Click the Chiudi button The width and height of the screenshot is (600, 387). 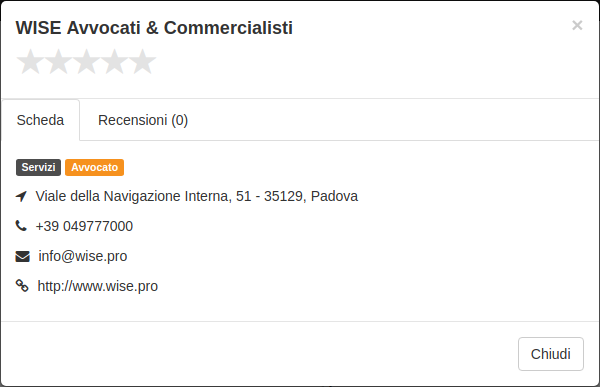click(x=551, y=354)
